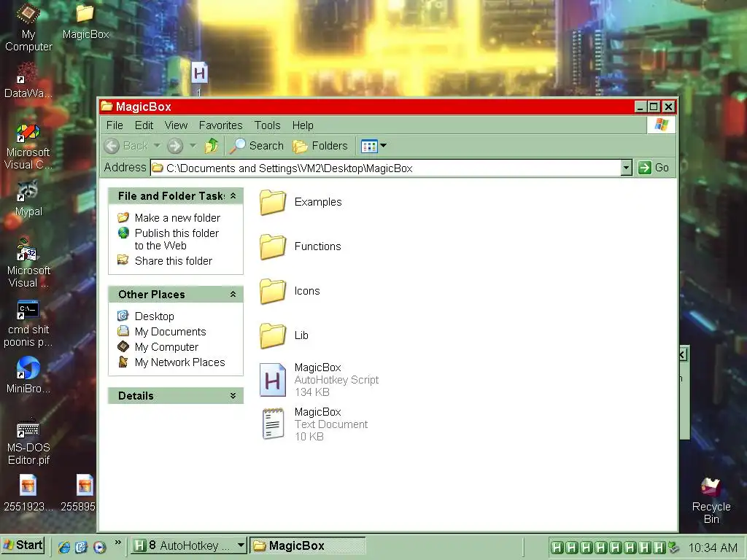
Task: Open the Favorites menu
Action: point(220,125)
